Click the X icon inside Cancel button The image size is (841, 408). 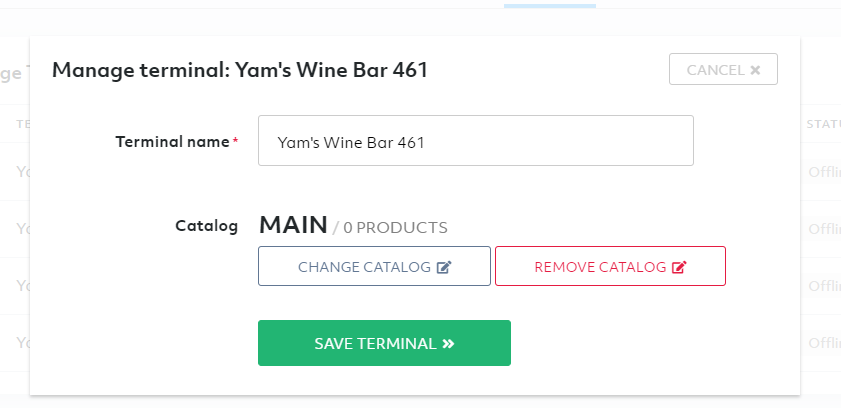[x=755, y=70]
